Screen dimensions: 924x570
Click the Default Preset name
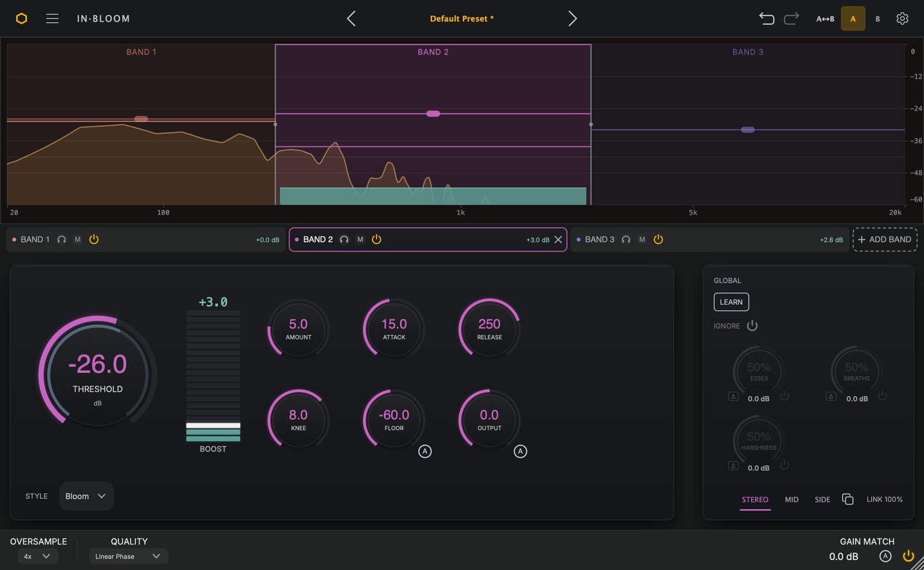tap(461, 18)
